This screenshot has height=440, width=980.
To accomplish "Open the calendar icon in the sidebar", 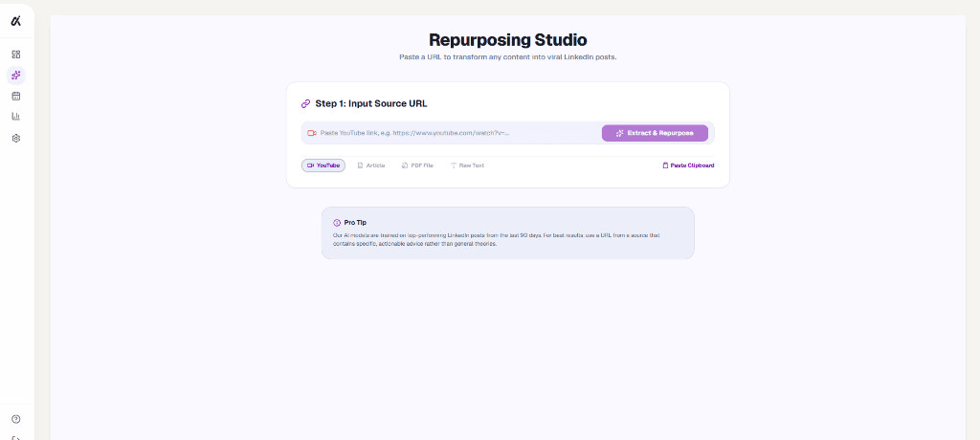I will click(16, 96).
